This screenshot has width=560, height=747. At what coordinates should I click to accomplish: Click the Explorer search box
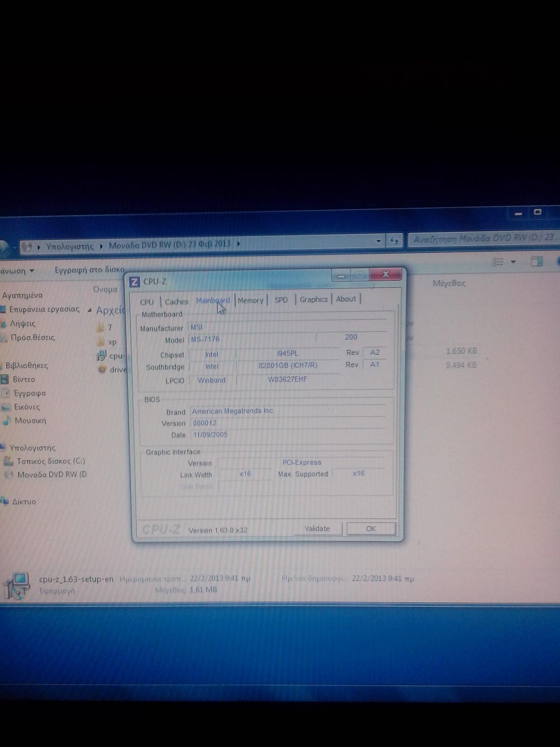pyautogui.click(x=483, y=239)
